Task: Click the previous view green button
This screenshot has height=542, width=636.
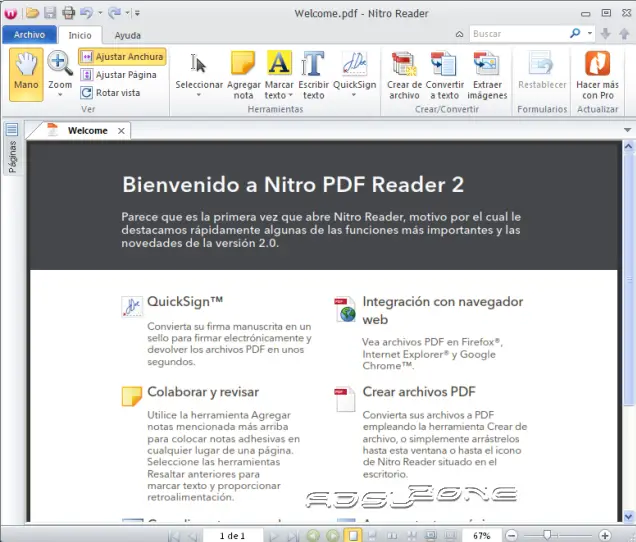Action: click(x=313, y=536)
